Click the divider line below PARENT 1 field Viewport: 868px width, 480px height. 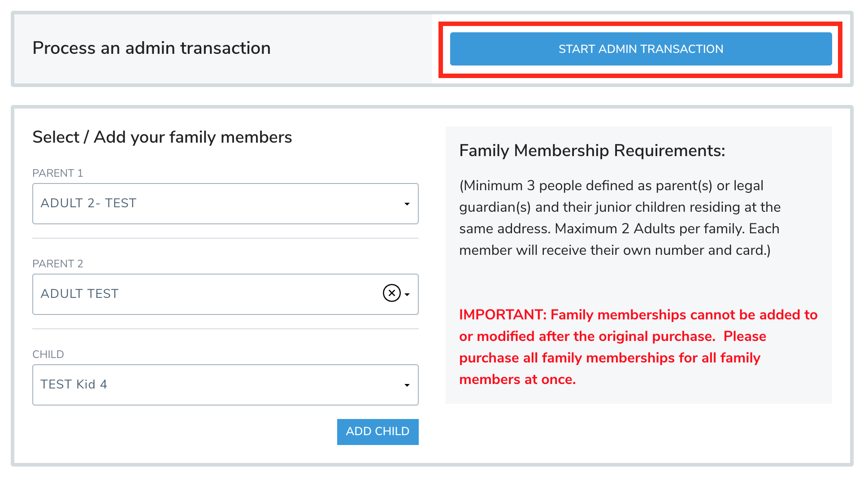pos(225,238)
